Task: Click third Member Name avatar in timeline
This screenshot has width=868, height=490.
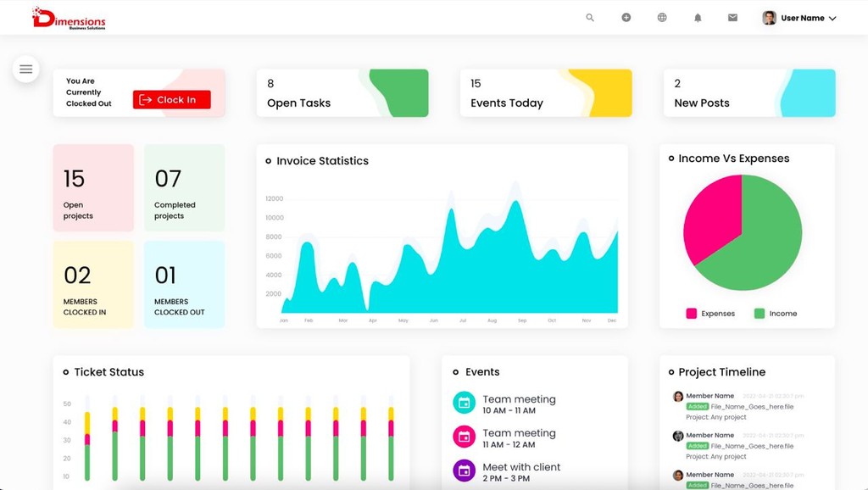Action: coord(678,475)
